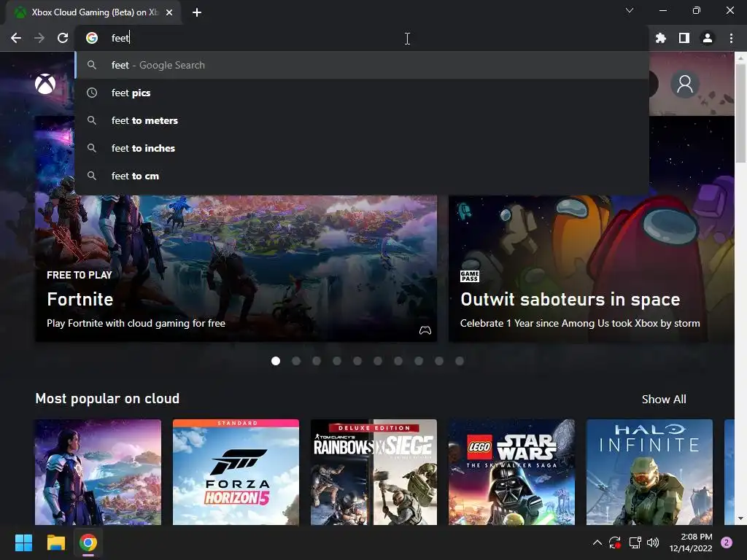Click 'Celebrate 1 Year since Among Us' text

tap(580, 323)
